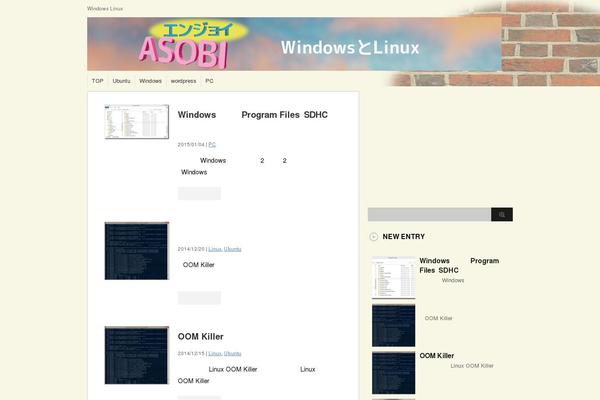The width and height of the screenshot is (600, 400).
Task: Click the Linux category link dated 2014/12/15
Action: pyautogui.click(x=215, y=354)
